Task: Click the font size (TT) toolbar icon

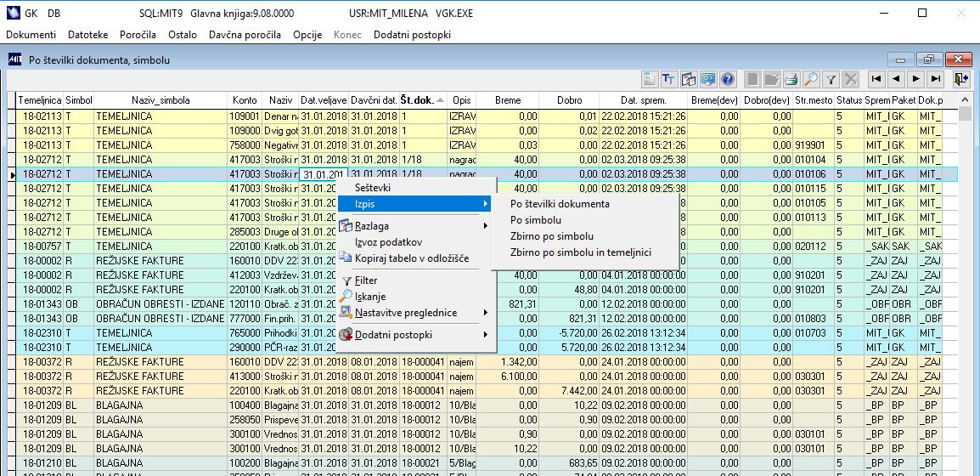Action: [668, 79]
